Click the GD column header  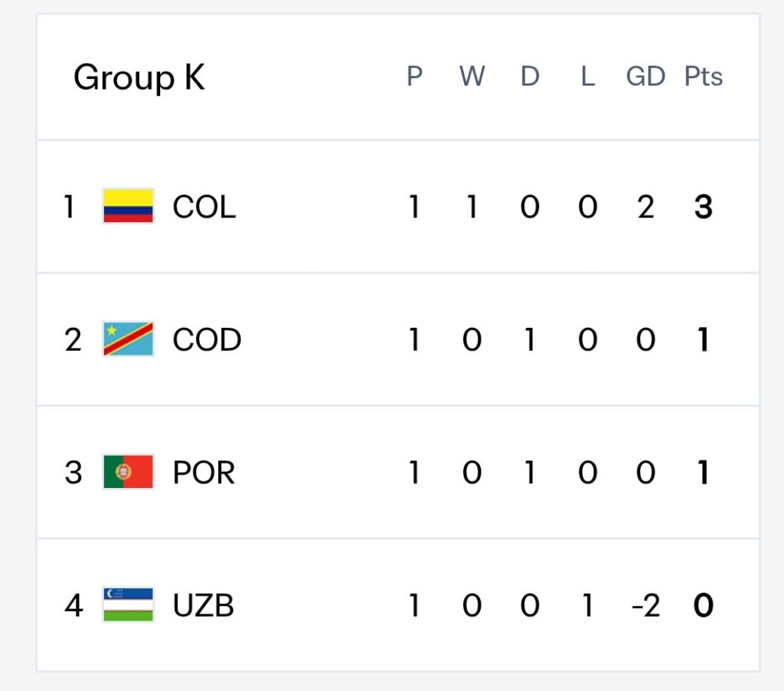coord(645,77)
